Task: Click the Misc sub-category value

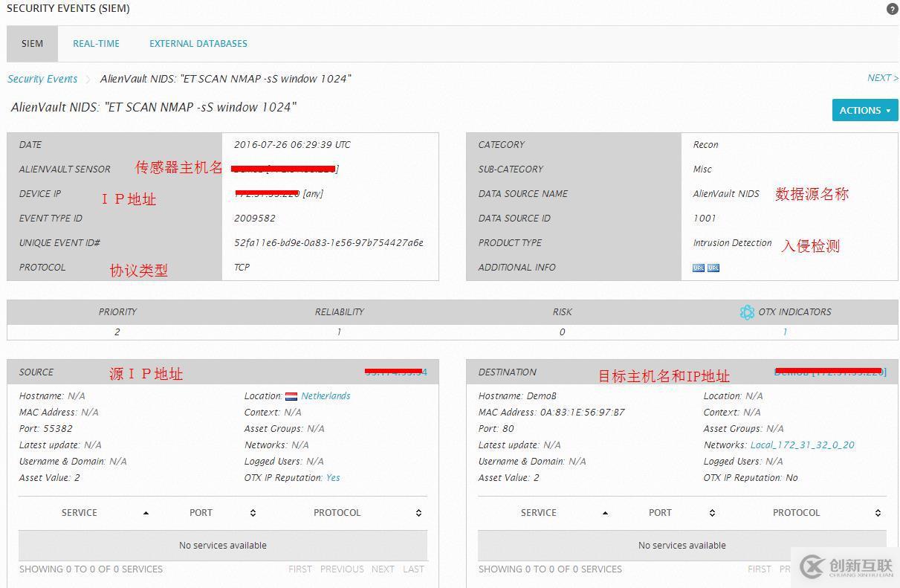Action: pyautogui.click(x=702, y=169)
